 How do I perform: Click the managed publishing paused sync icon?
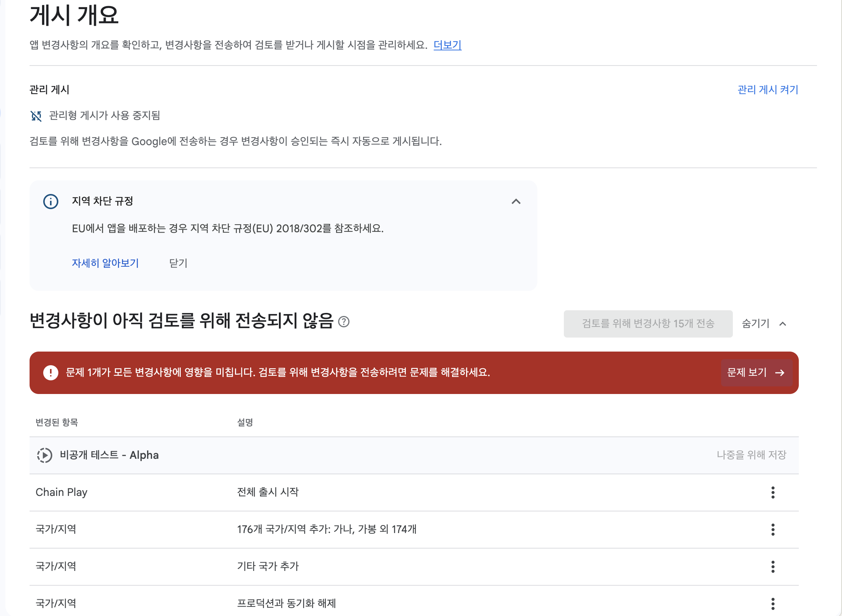pyautogui.click(x=36, y=116)
